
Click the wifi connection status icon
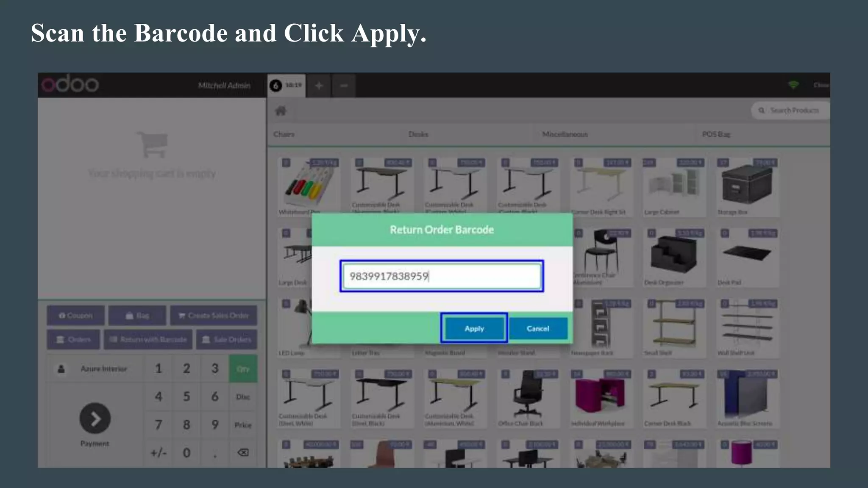point(793,85)
